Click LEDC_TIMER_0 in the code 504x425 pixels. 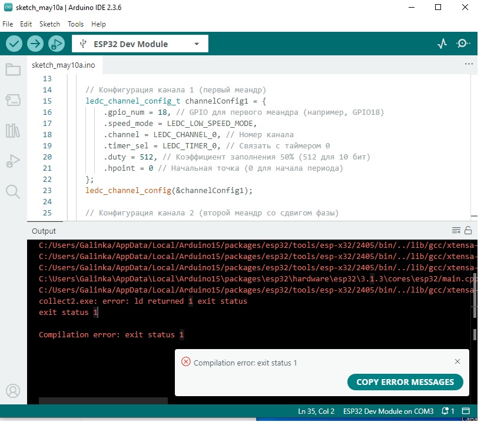190,146
